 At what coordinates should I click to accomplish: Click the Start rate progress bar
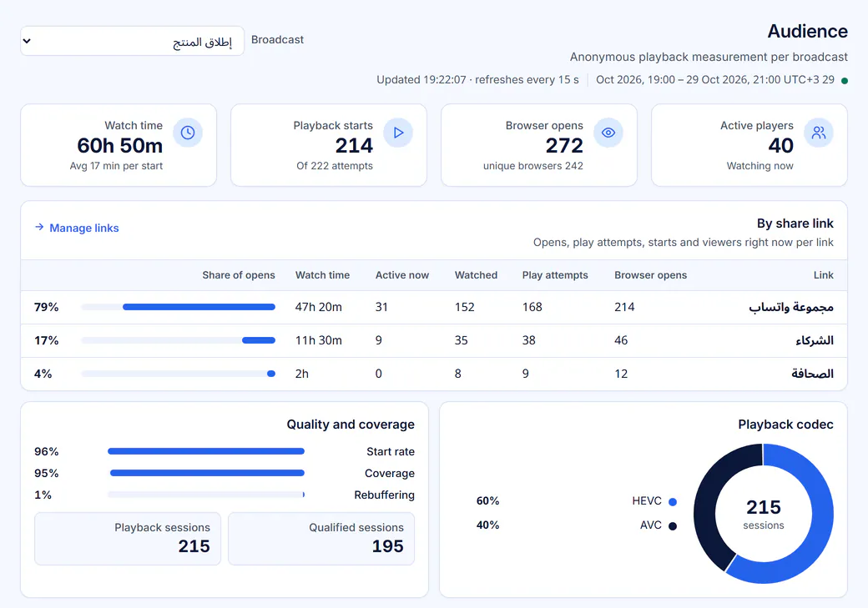tap(206, 451)
